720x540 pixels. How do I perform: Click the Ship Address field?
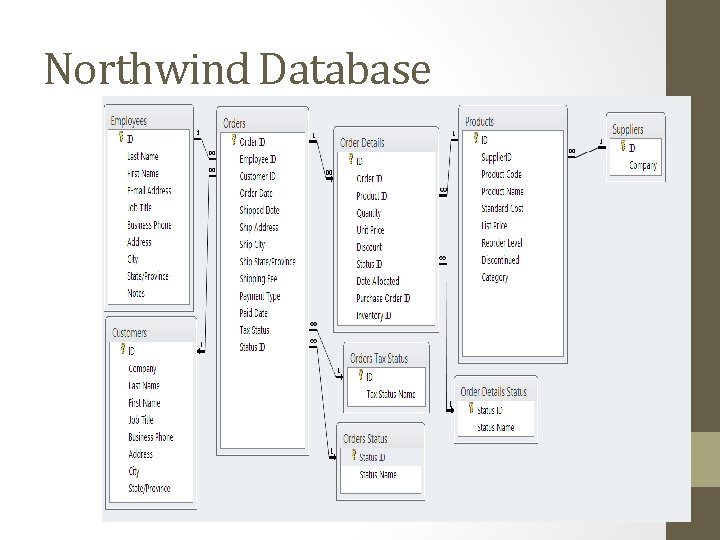(259, 227)
